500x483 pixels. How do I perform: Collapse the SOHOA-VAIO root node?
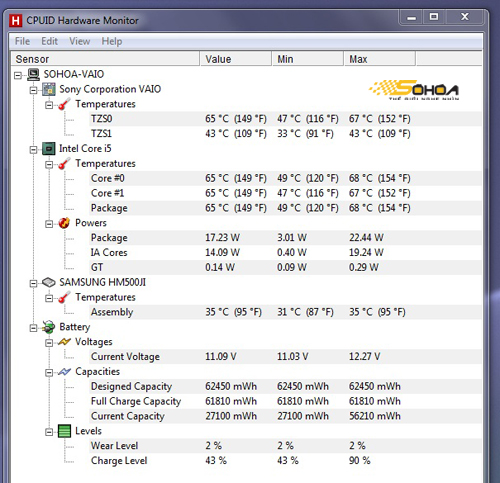point(18,75)
